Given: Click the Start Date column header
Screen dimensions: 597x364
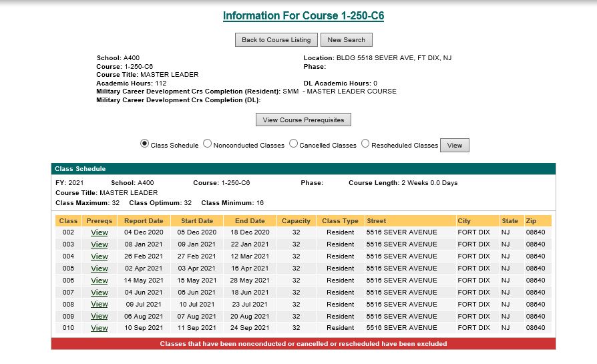Looking at the screenshot, I should tap(197, 221).
